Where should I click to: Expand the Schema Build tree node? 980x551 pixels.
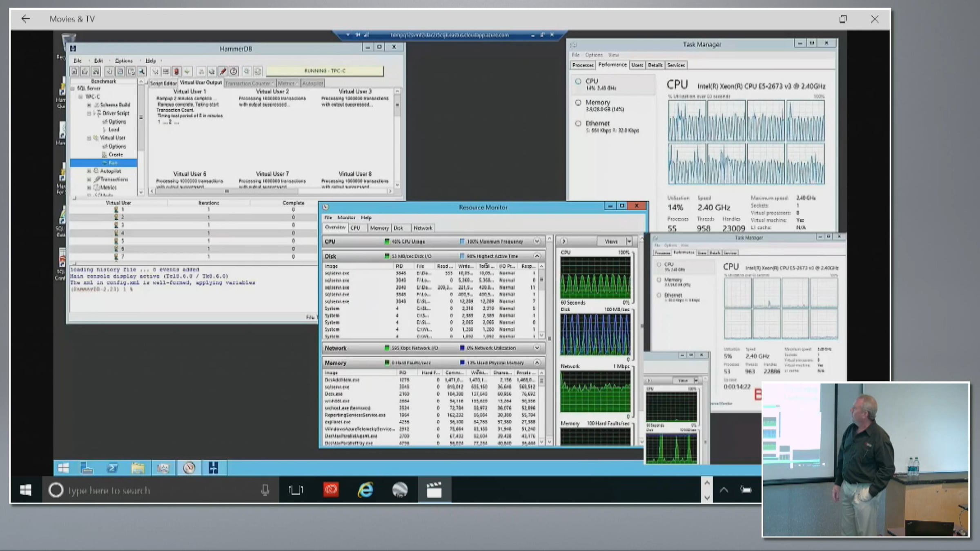(x=89, y=105)
